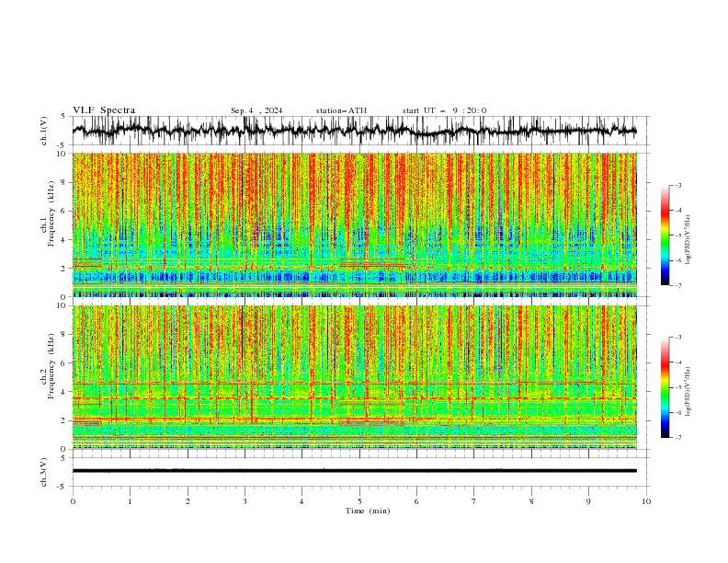Click the "ch.3(V)" axis label
The height and width of the screenshot is (563, 728).
(x=44, y=472)
